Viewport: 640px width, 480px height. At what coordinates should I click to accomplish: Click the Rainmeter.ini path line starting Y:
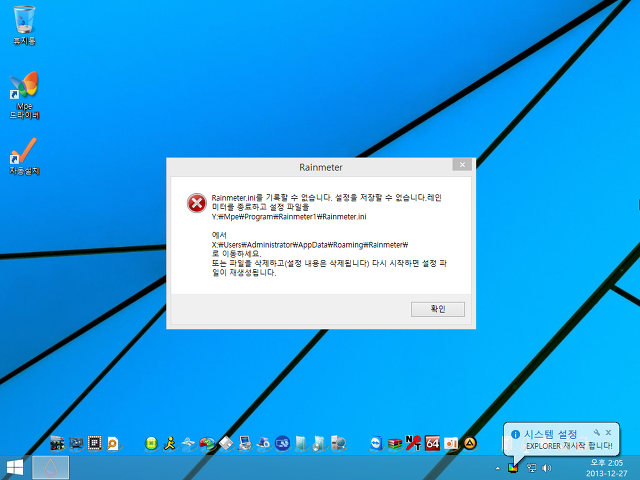point(289,217)
